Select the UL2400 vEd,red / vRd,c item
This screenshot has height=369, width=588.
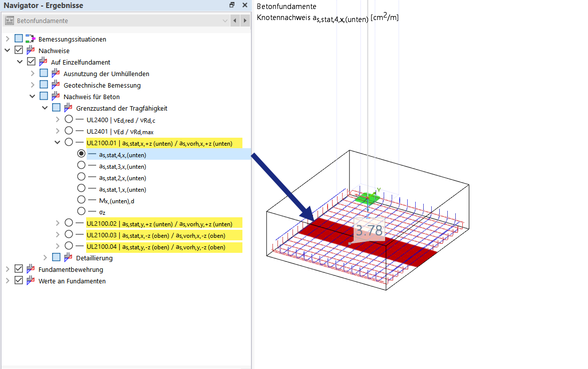coord(121,120)
